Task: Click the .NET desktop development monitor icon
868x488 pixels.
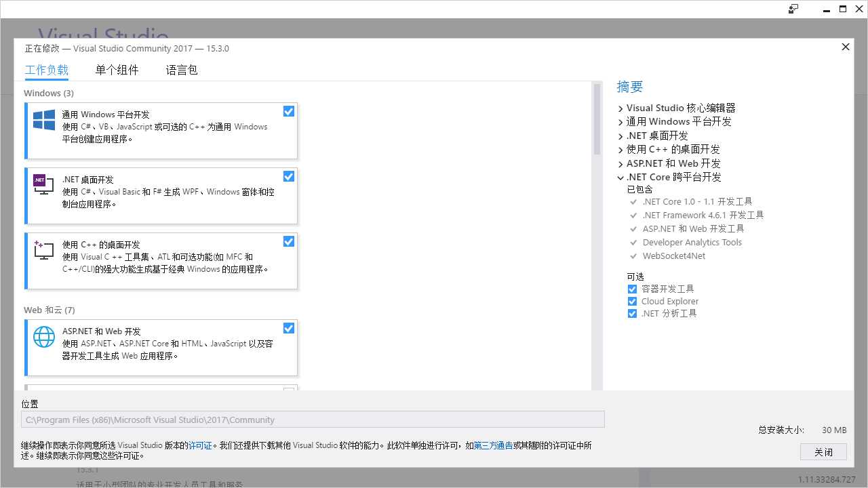Action: (x=43, y=184)
